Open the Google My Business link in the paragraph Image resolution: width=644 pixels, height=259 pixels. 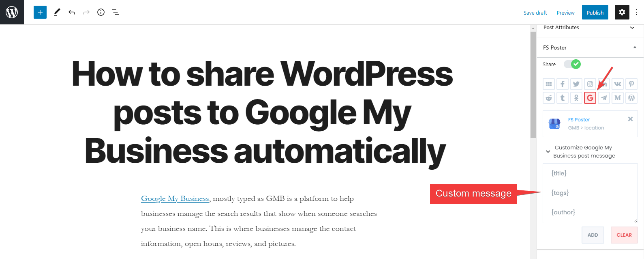coord(175,199)
